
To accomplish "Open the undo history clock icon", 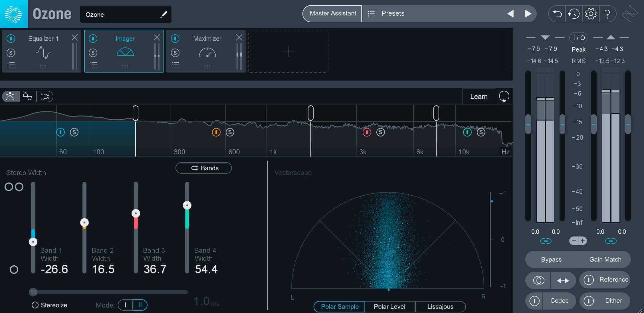I will pos(574,14).
